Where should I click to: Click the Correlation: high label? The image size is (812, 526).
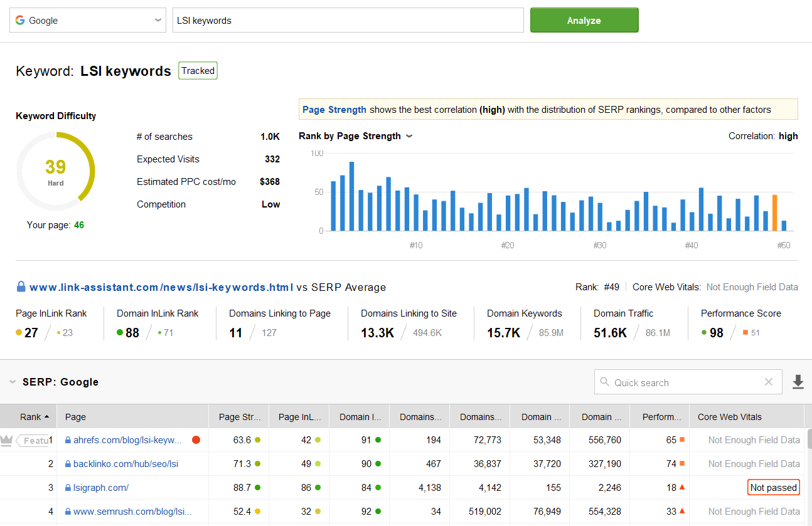click(763, 136)
